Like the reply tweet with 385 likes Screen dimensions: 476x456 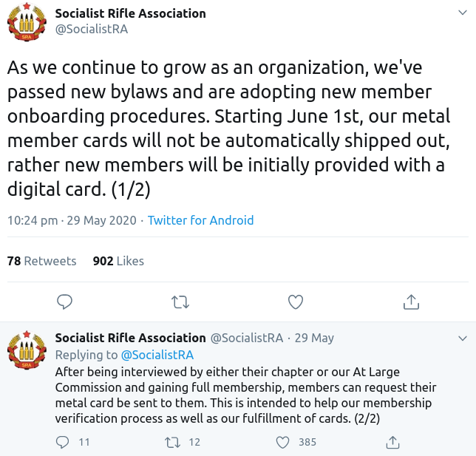[x=282, y=443]
